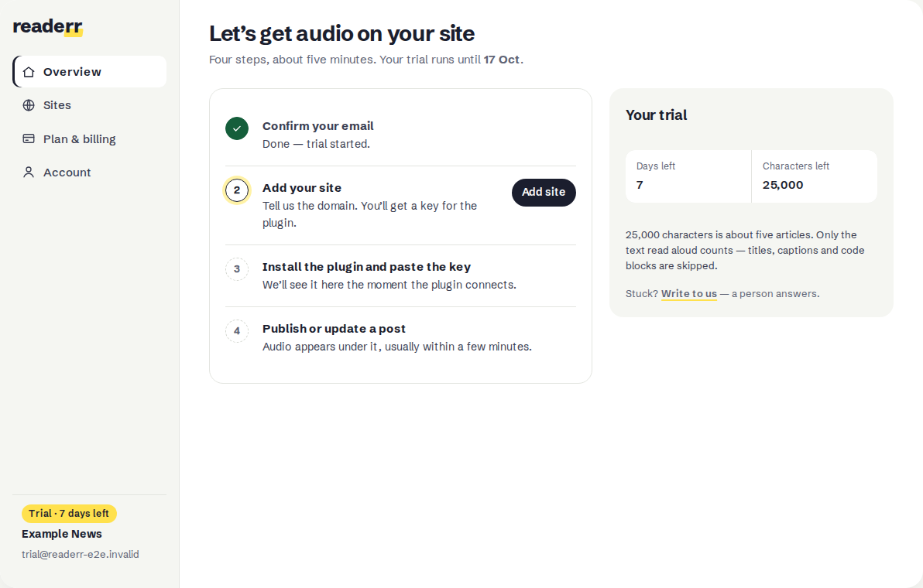Click Install the plugin and paste the key
Image resolution: width=923 pixels, height=588 pixels.
(x=367, y=267)
